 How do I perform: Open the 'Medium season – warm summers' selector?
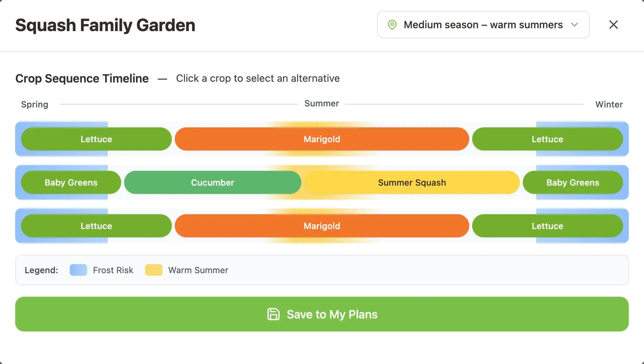coord(483,25)
